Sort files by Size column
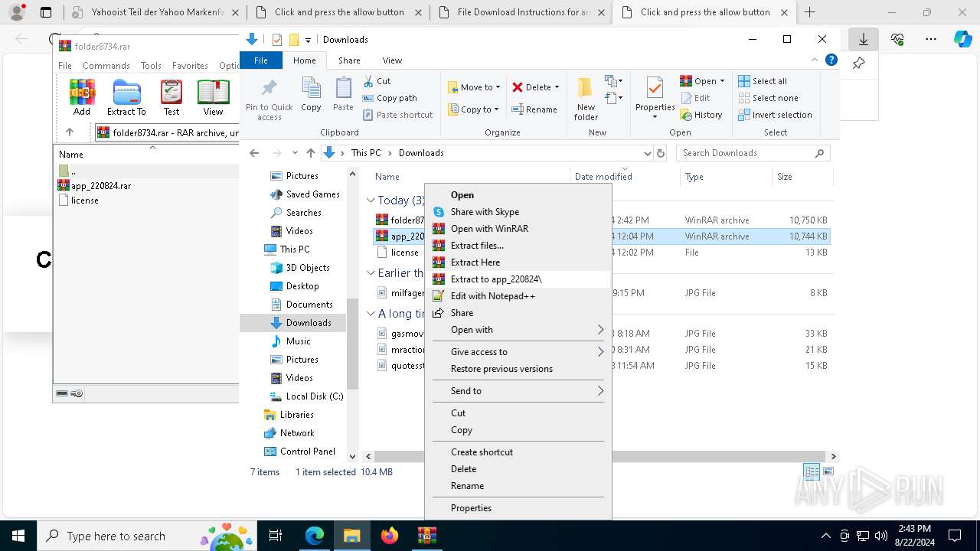Screen dimensions: 980x551 click(x=802, y=177)
